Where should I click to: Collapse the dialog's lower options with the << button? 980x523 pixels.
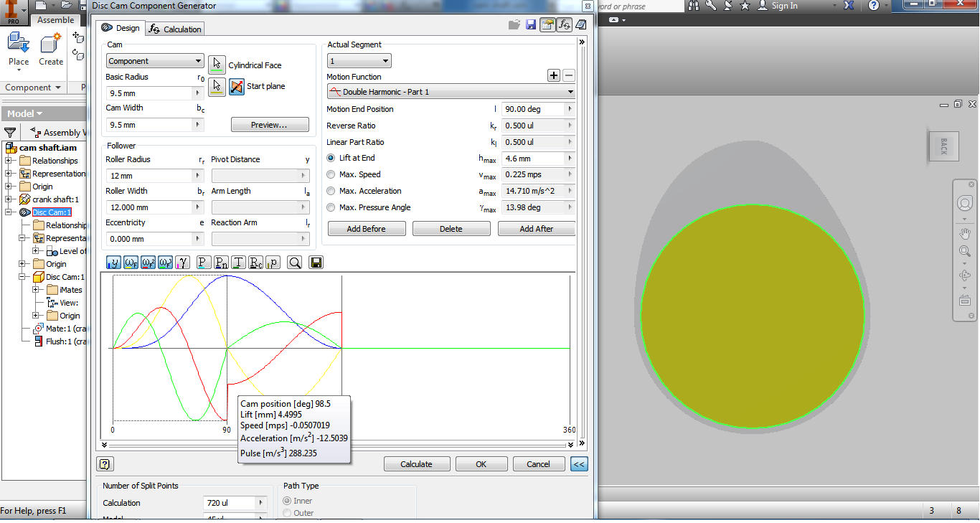pos(579,464)
